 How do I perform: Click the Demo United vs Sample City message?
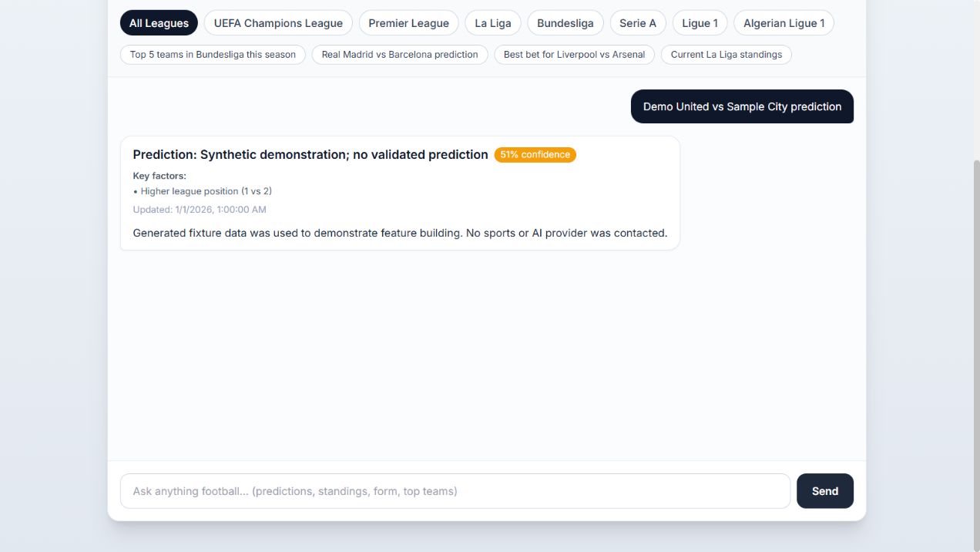point(742,106)
